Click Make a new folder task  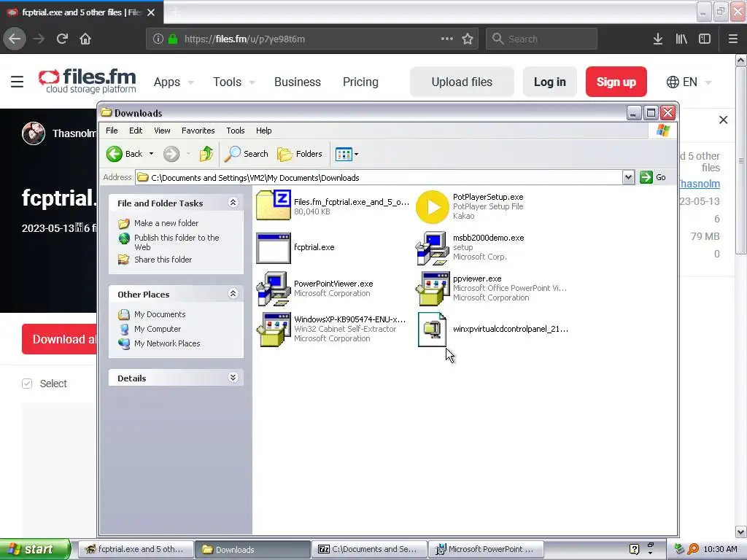coord(166,223)
